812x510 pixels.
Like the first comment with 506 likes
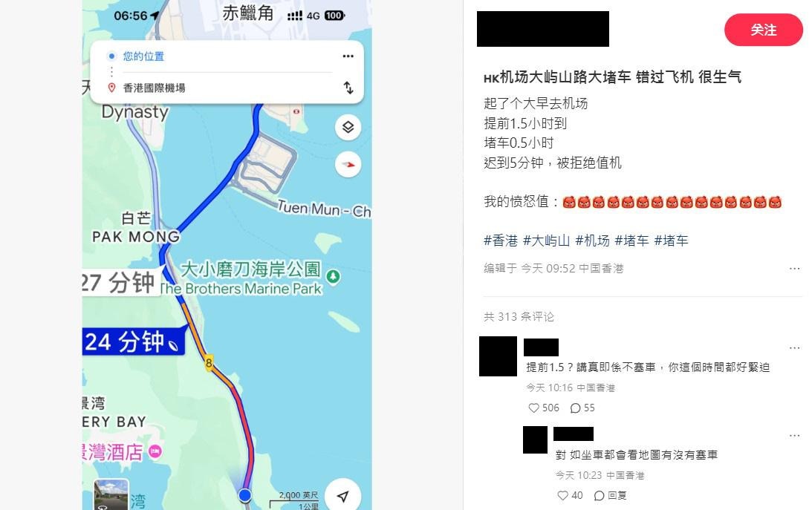(534, 408)
